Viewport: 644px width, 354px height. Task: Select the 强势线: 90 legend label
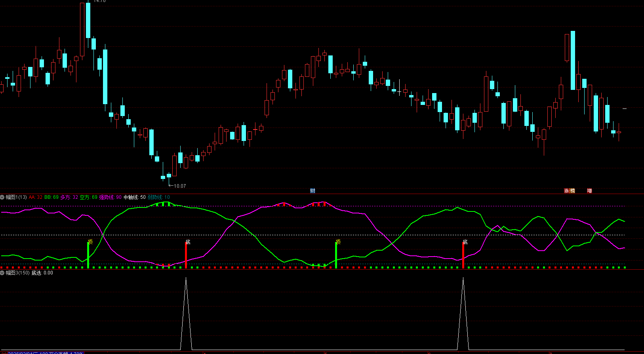click(110, 197)
